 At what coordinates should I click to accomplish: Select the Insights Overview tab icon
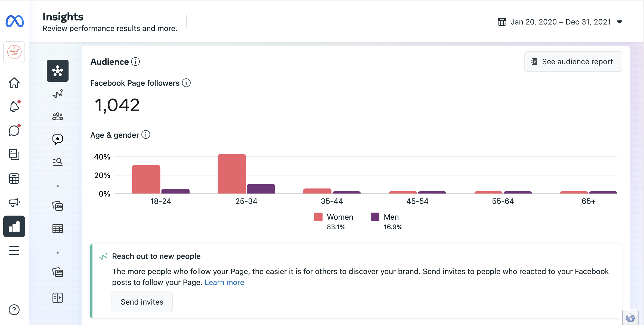click(x=58, y=71)
